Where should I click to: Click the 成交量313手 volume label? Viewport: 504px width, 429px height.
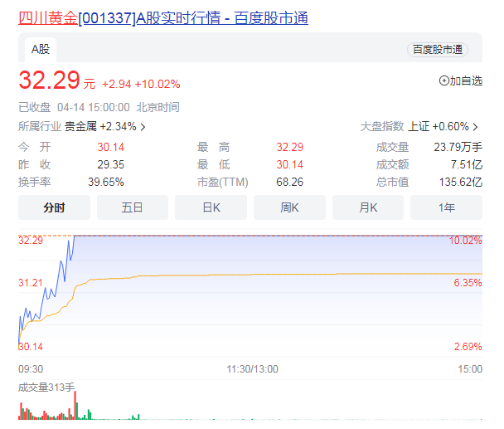pos(46,387)
